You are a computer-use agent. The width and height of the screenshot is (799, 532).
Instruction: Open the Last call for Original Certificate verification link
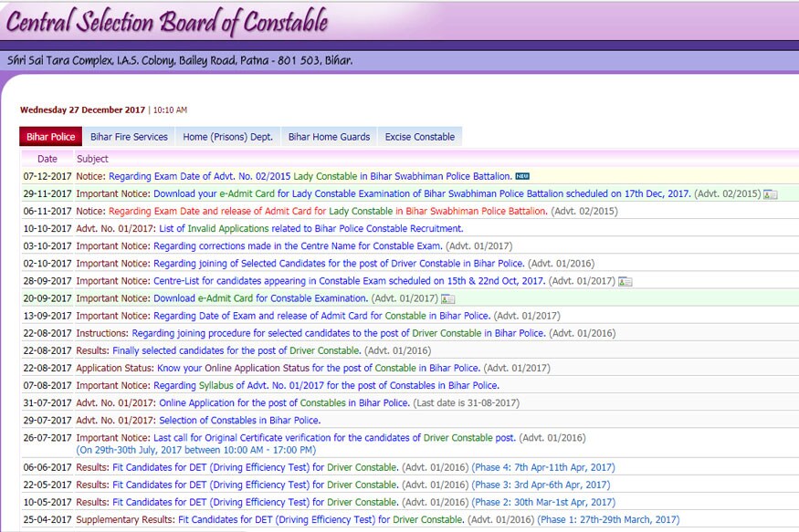[x=334, y=438]
